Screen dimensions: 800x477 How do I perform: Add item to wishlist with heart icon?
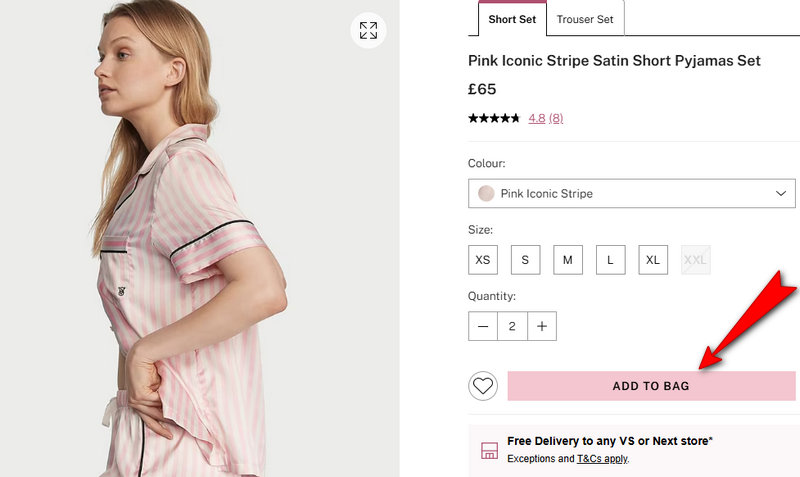(x=483, y=386)
